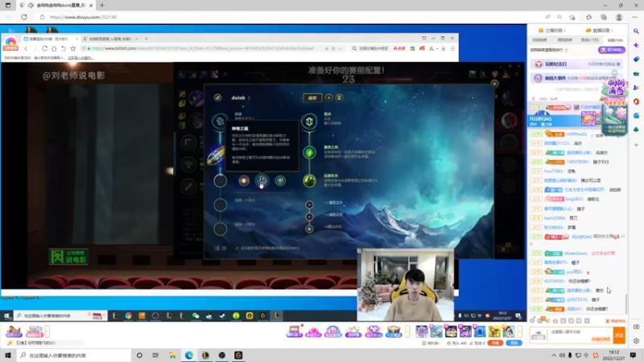
Task: Select the third leaderboard tab
Action: coord(590,39)
